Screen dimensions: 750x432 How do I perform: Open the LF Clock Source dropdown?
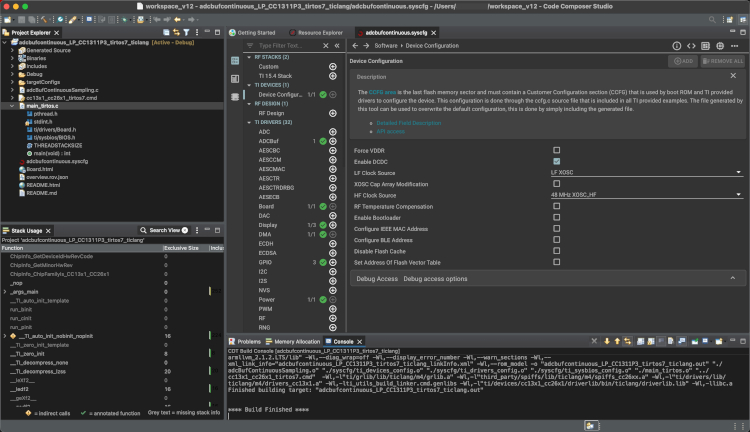[x=646, y=172]
